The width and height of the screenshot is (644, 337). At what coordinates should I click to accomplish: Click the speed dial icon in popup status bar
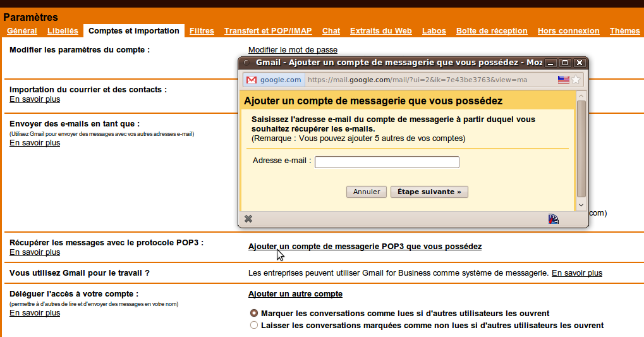(553, 219)
